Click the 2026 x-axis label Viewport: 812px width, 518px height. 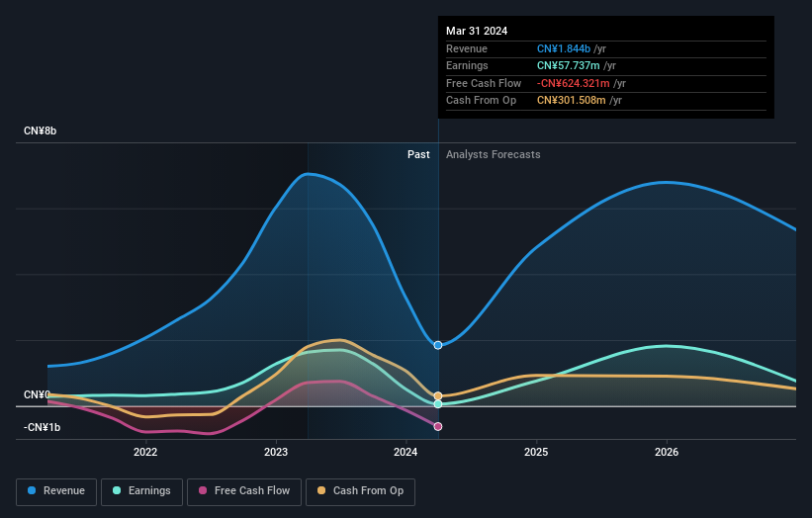tap(667, 452)
